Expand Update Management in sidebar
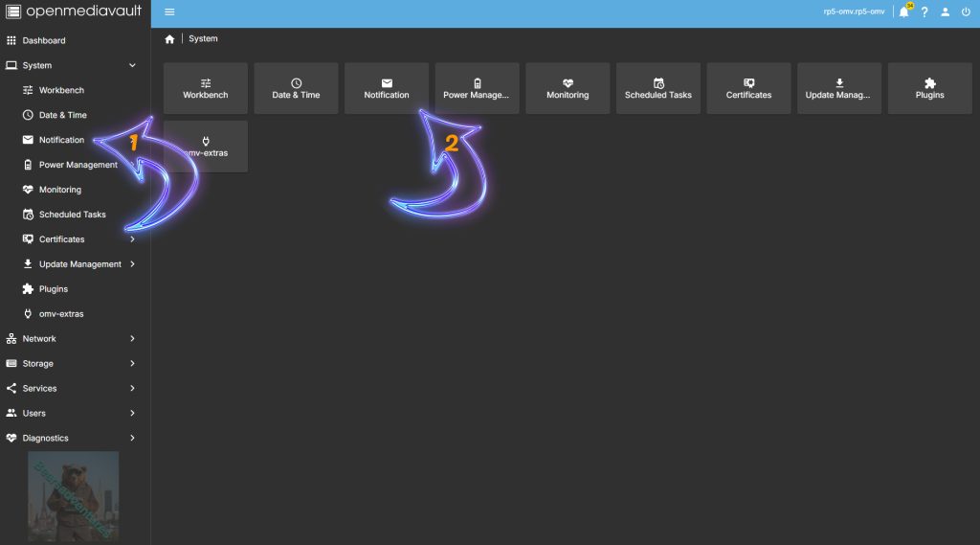This screenshot has height=545, width=980. [132, 264]
